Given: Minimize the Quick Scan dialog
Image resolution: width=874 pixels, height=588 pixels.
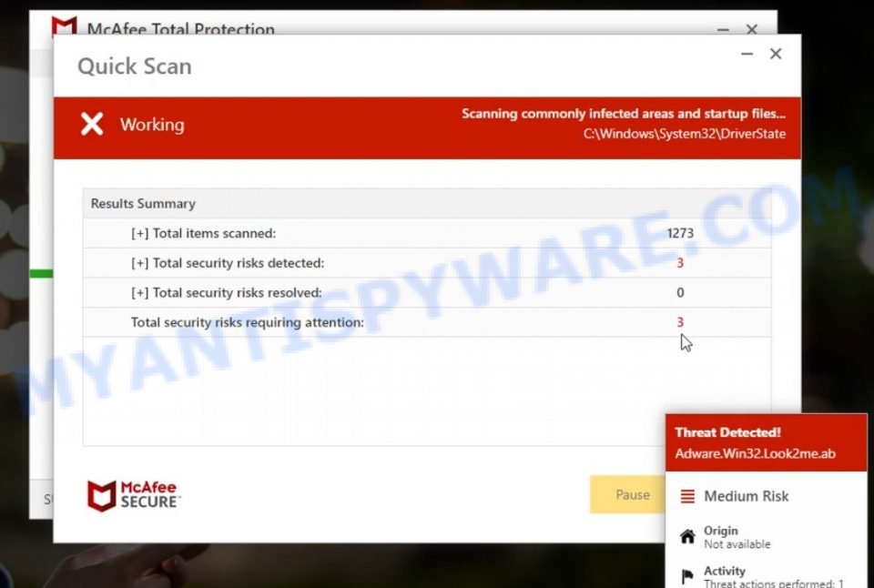Looking at the screenshot, I should click(x=747, y=54).
